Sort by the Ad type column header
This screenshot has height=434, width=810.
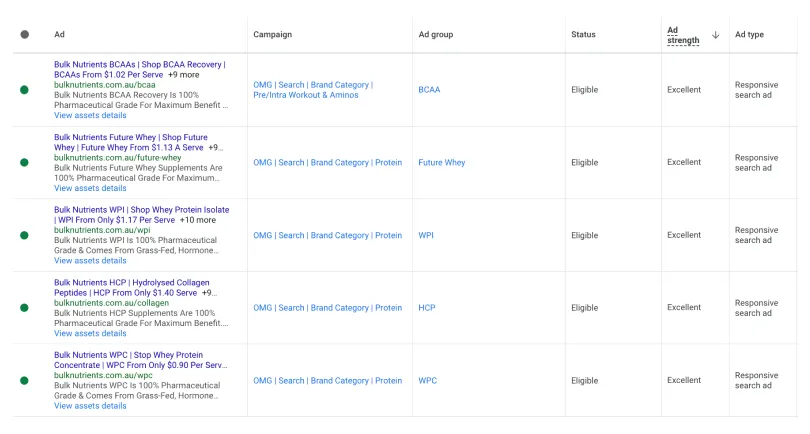point(749,35)
